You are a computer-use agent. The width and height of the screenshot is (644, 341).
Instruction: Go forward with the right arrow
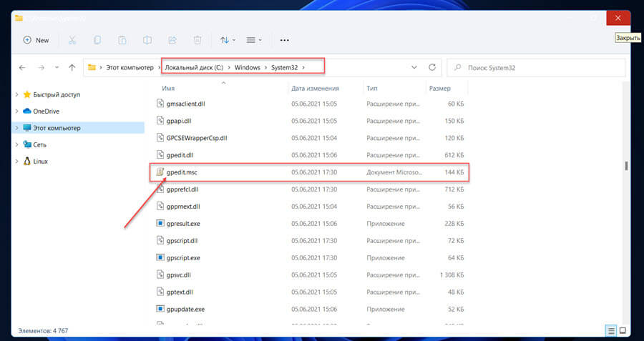click(41, 68)
